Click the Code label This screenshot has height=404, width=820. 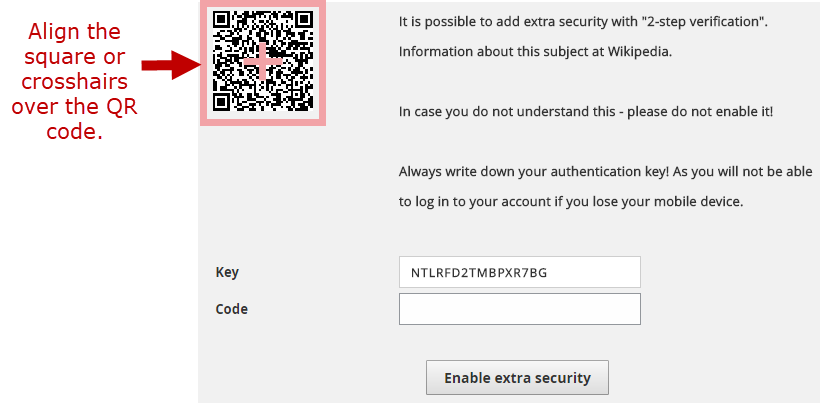tap(232, 309)
